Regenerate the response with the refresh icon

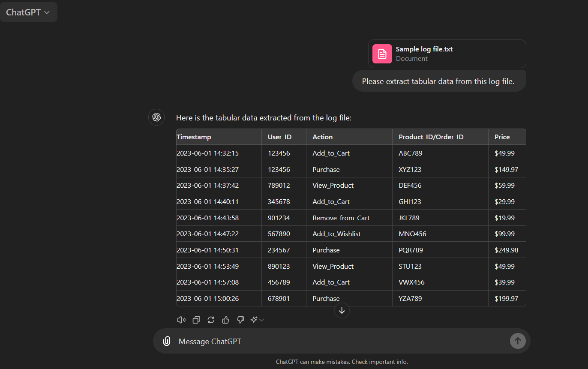click(x=210, y=320)
